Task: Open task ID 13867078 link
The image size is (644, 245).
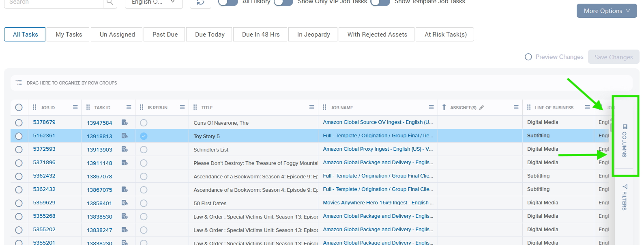Action: (x=99, y=176)
